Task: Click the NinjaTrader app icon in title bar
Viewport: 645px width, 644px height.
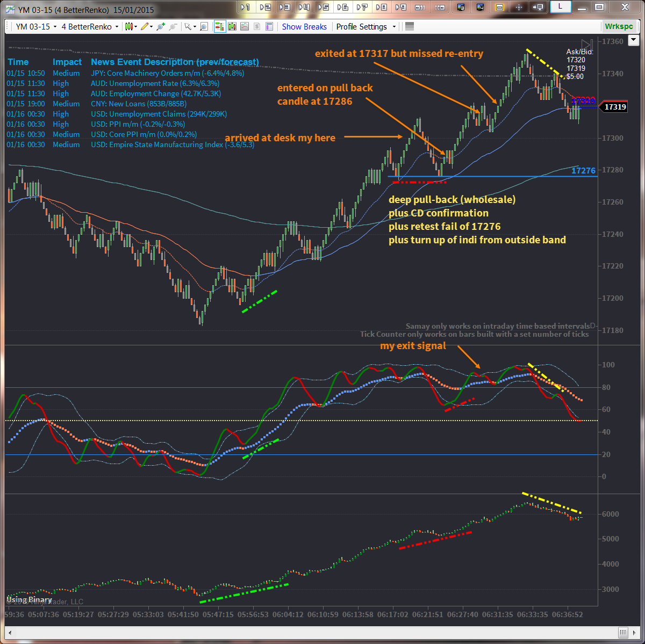Action: click(x=10, y=10)
